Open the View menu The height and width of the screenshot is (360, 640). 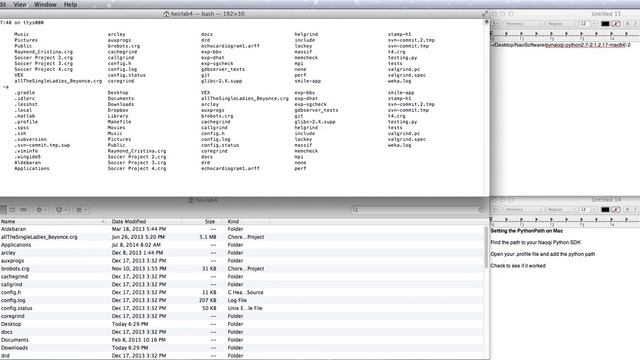(x=20, y=4)
